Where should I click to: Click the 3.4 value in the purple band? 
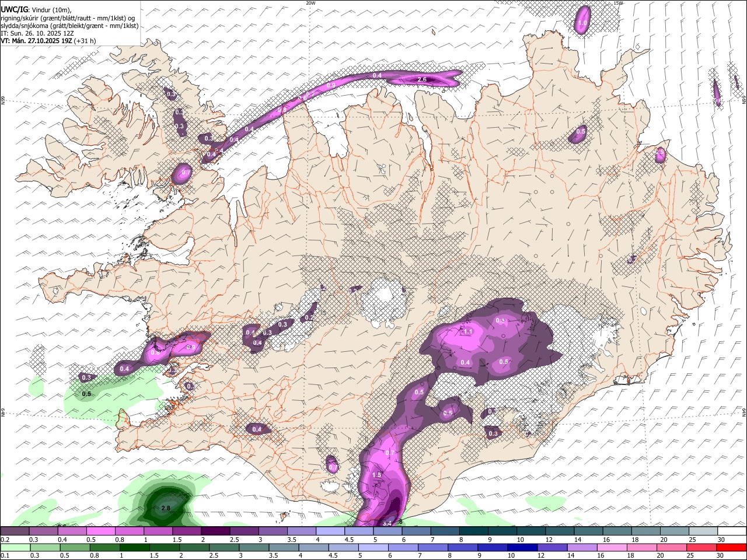(387, 523)
